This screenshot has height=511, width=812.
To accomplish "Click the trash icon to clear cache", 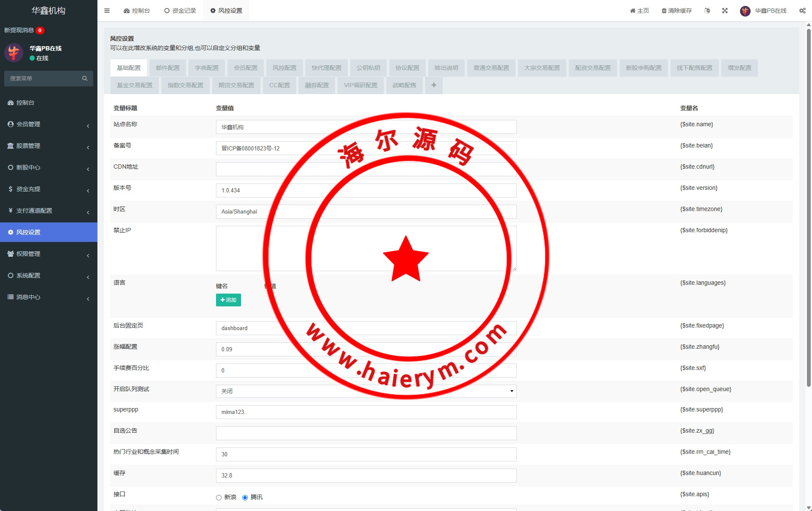I will 664,11.
